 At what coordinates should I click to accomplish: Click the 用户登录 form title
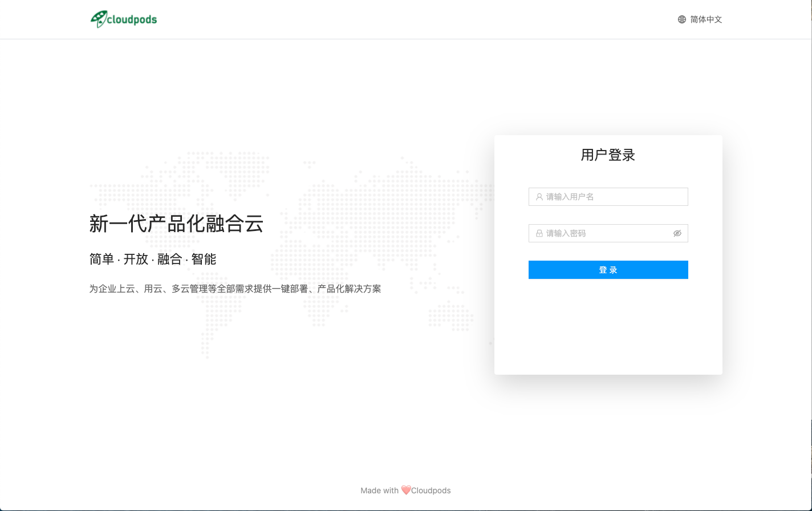coord(608,155)
